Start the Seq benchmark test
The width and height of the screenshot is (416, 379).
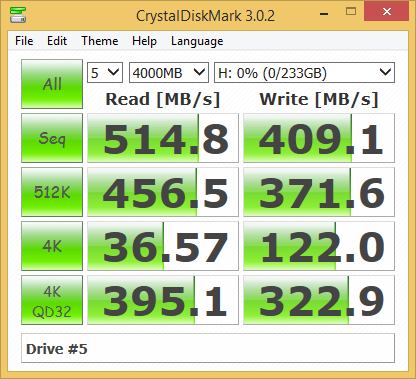point(52,138)
